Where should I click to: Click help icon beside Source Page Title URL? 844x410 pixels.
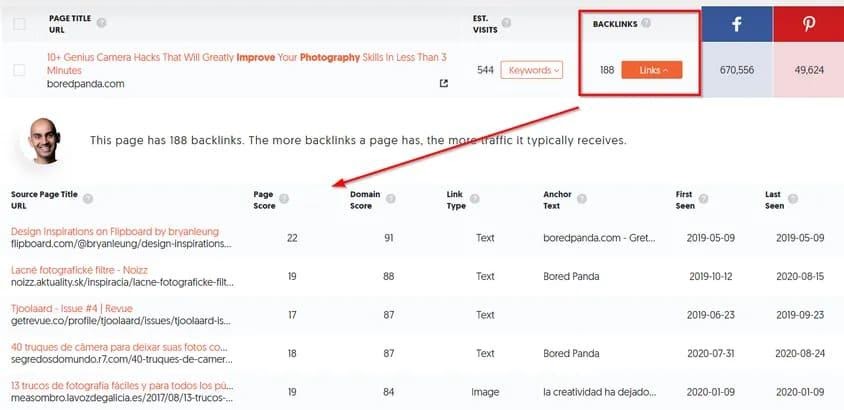[88, 199]
